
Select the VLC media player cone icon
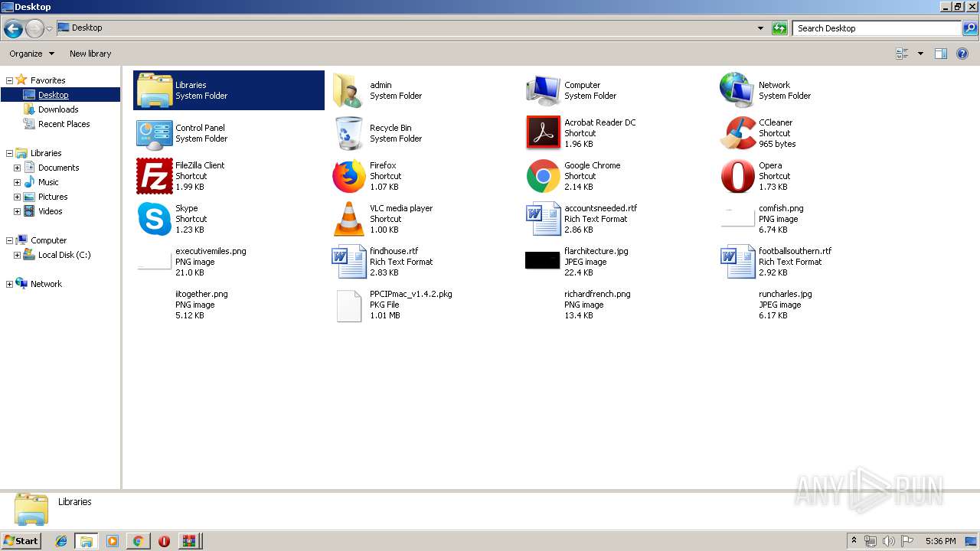pyautogui.click(x=348, y=219)
